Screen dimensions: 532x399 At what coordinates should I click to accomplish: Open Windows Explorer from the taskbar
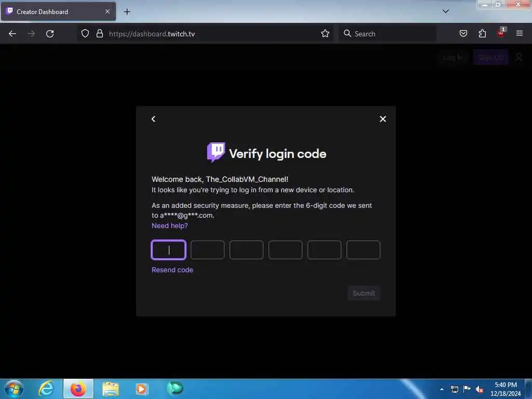tap(111, 389)
